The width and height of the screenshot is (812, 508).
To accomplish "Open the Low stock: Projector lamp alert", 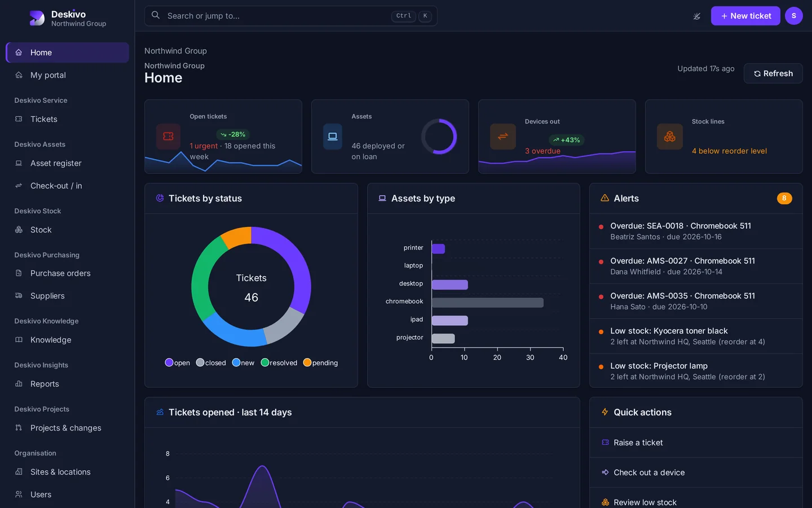I will tap(696, 371).
